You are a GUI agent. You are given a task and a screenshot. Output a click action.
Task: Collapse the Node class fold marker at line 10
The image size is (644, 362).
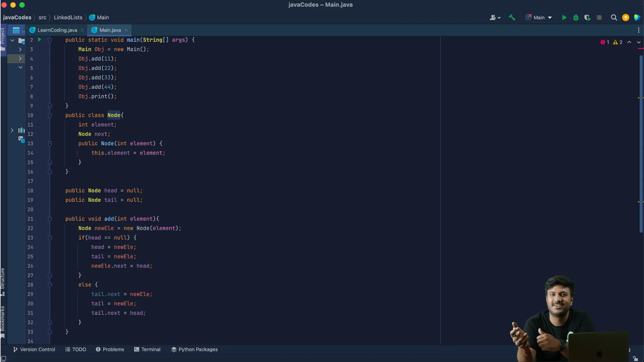50,115
